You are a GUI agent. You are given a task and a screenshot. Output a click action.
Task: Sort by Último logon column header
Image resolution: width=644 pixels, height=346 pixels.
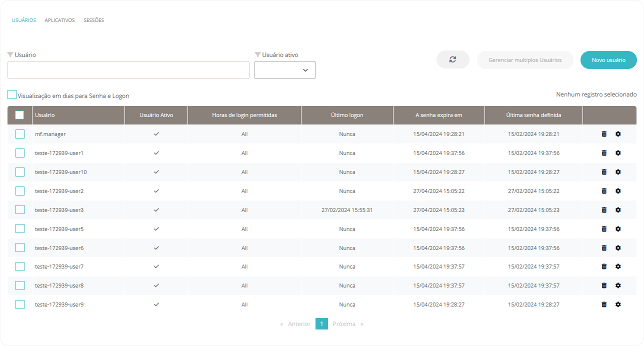347,115
